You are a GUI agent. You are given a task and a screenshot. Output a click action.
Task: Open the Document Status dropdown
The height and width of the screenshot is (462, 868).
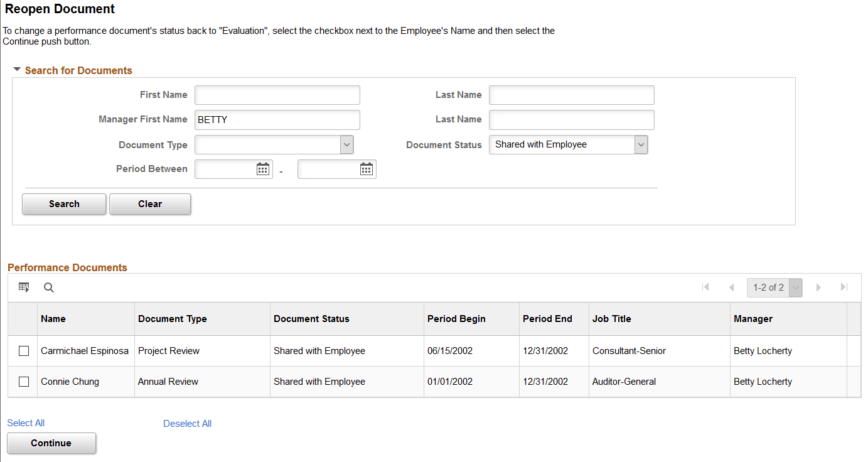click(641, 144)
